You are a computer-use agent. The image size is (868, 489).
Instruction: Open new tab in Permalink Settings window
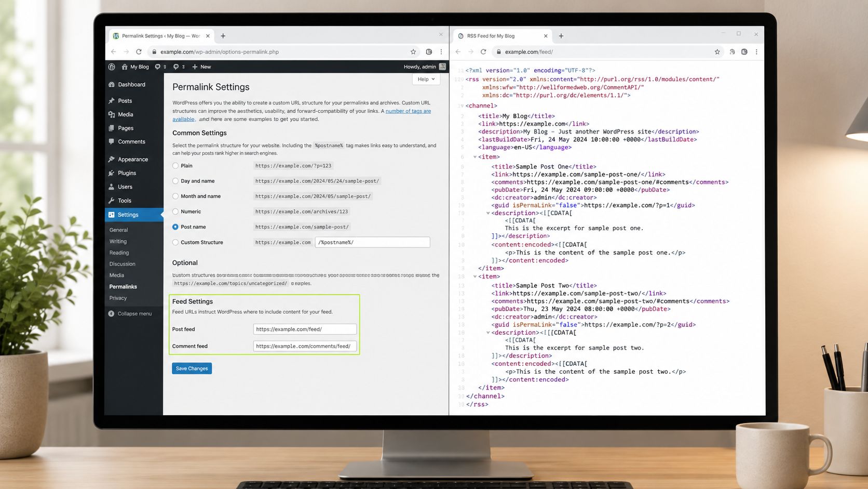(223, 36)
